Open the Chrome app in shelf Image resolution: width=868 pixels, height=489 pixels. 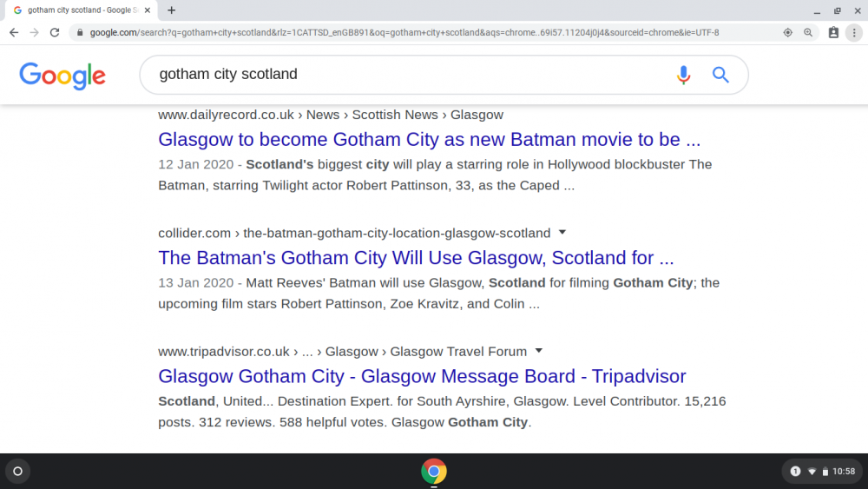[x=434, y=472]
